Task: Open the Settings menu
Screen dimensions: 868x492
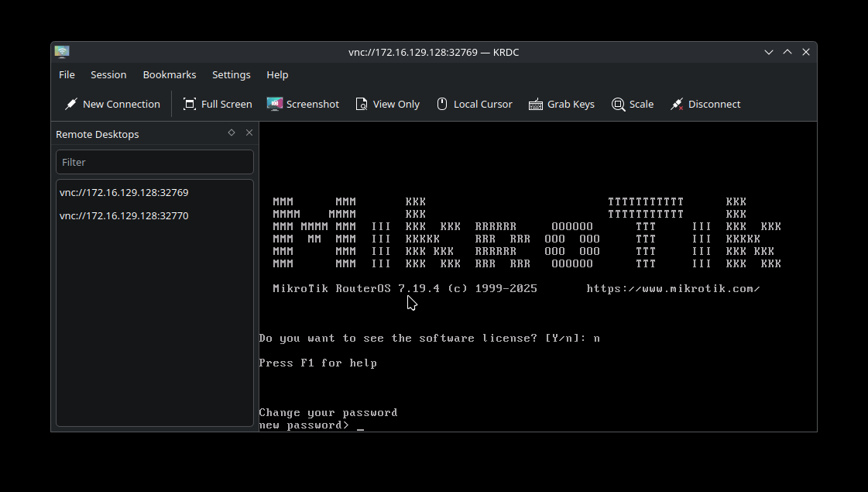Action: 232,75
